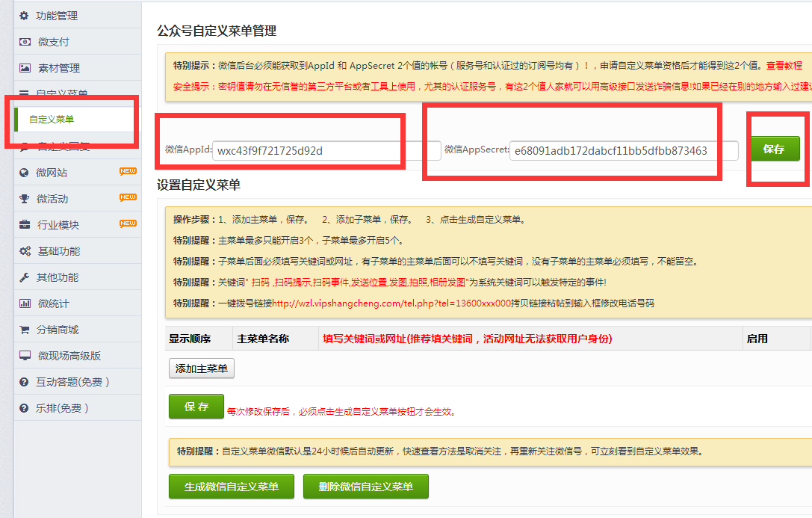This screenshot has height=518, width=812.
Task: Click the 添加主菜单 button
Action: coord(202,368)
